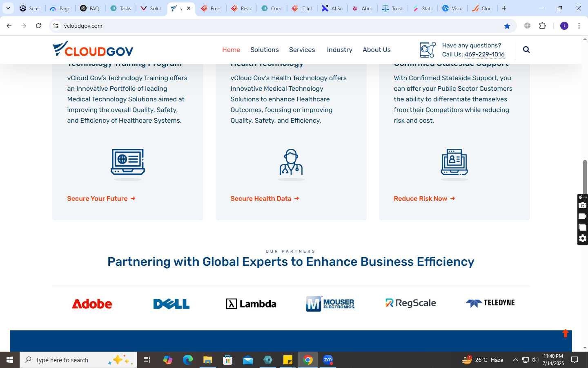This screenshot has height=368, width=588.
Task: Click the Teledyne partner logo
Action: (x=490, y=303)
